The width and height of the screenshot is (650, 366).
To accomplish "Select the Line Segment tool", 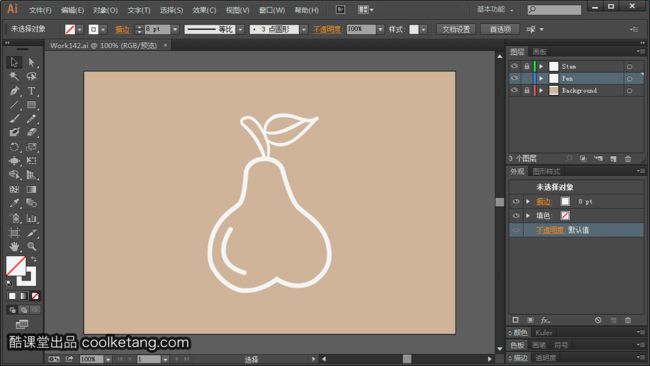I will click(x=14, y=104).
